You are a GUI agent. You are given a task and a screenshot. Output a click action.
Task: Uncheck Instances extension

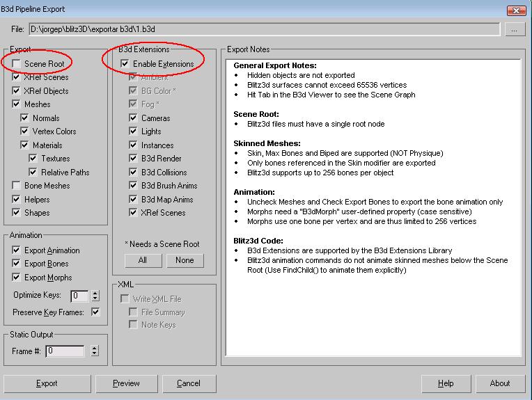click(133, 145)
